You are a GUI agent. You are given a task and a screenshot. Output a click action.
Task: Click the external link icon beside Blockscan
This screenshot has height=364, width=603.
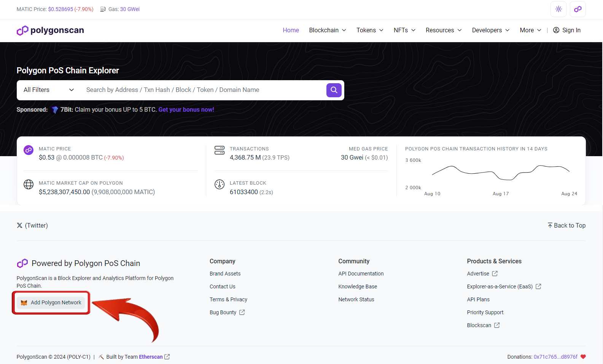click(x=497, y=325)
